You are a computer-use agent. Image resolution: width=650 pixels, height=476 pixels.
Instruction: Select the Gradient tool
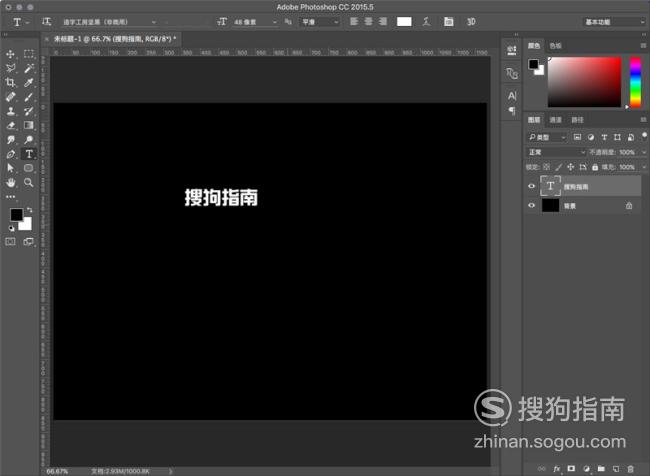29,125
